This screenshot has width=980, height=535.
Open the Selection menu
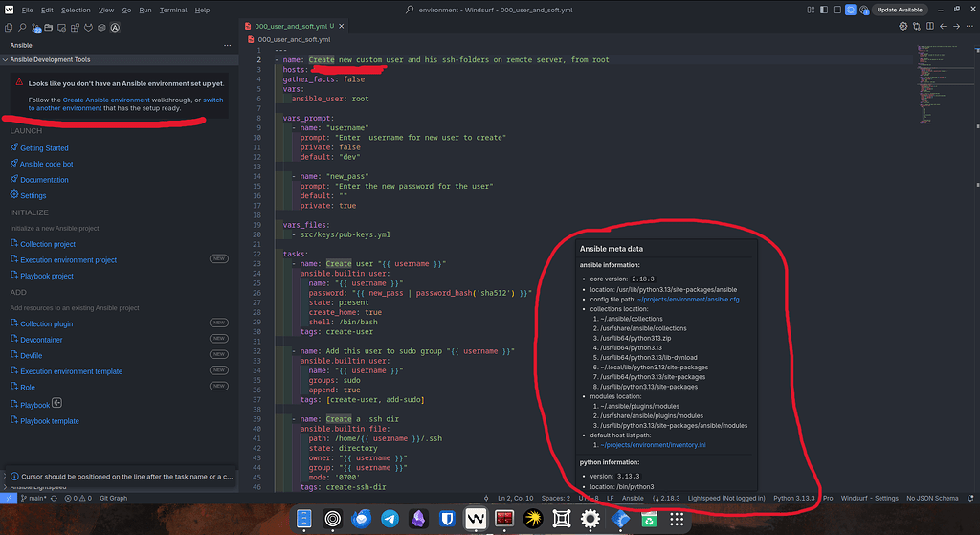point(76,10)
